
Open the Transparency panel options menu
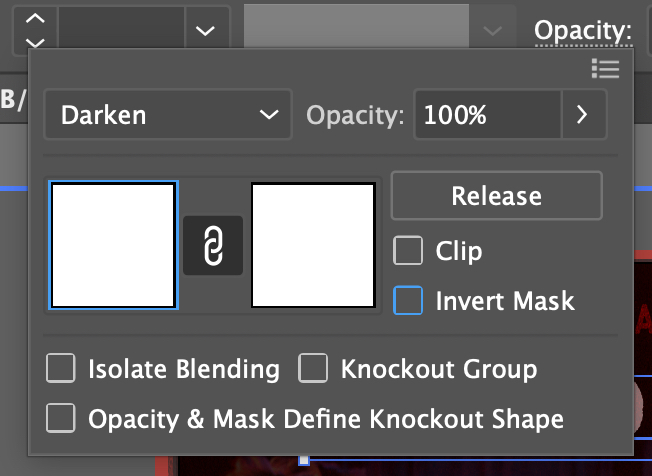coord(605,68)
